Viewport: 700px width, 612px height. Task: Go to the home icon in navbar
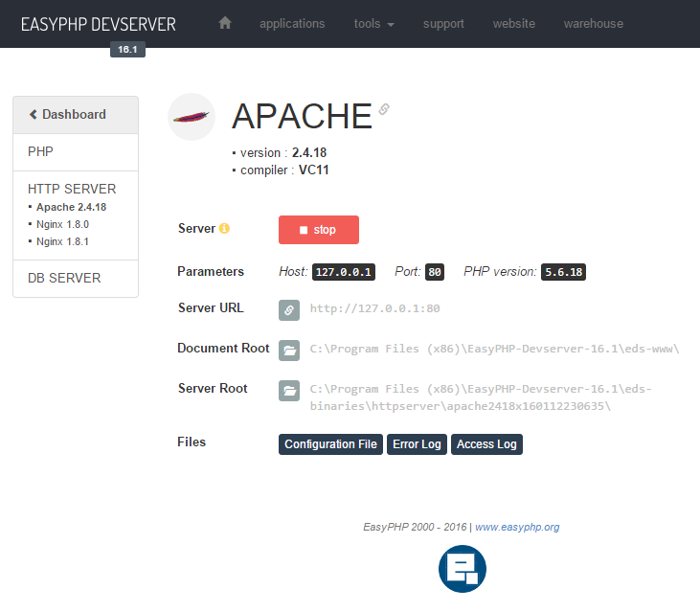click(225, 23)
